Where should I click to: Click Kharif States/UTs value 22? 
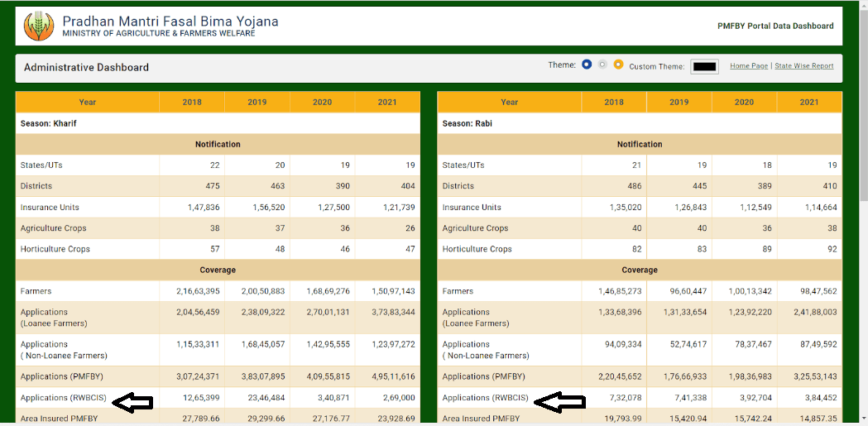pyautogui.click(x=215, y=165)
